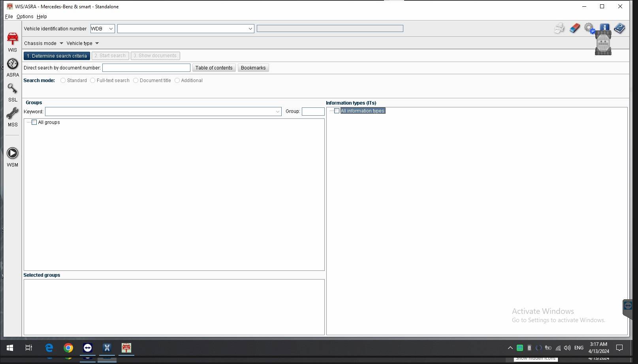
Task: Select the Start search step
Action: click(x=110, y=56)
